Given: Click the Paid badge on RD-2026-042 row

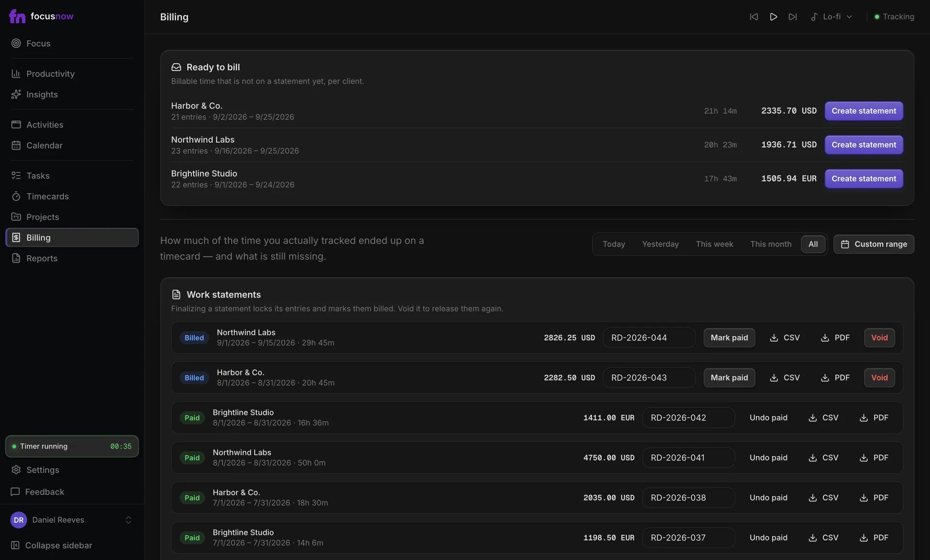Looking at the screenshot, I should pyautogui.click(x=192, y=418).
